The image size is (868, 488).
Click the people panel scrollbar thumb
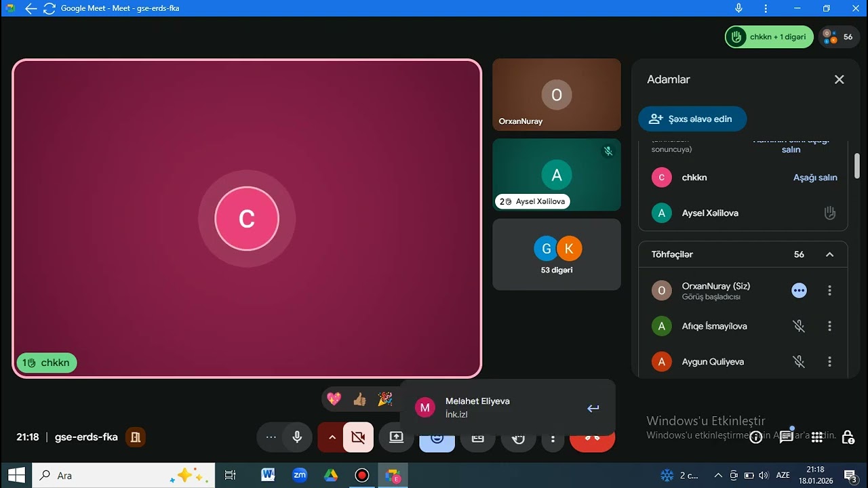[x=857, y=165]
